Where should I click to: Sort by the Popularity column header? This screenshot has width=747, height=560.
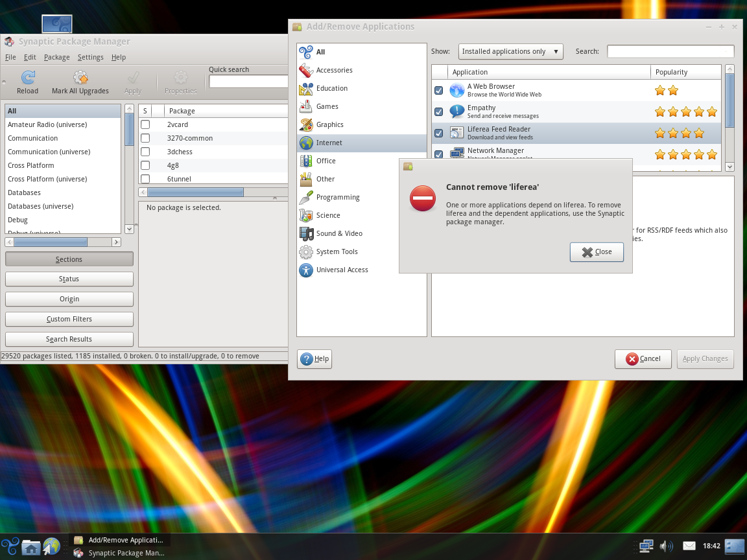point(685,72)
